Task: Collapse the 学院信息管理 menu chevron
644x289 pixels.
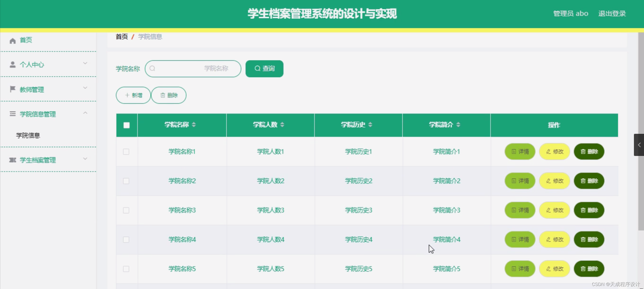Action: click(85, 113)
